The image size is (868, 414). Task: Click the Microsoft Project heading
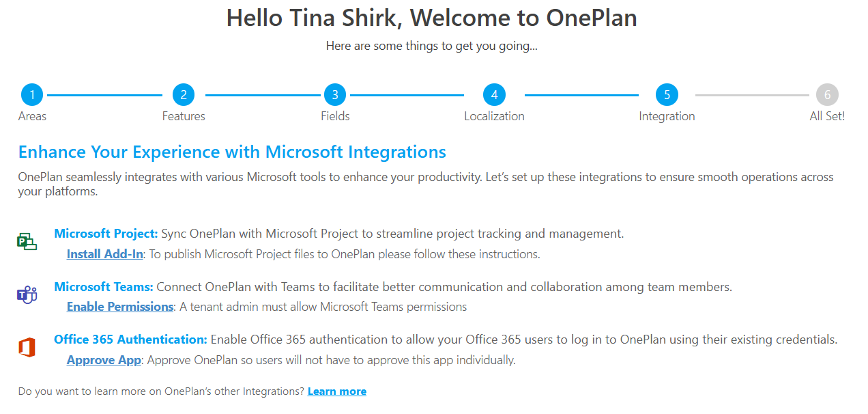click(106, 234)
